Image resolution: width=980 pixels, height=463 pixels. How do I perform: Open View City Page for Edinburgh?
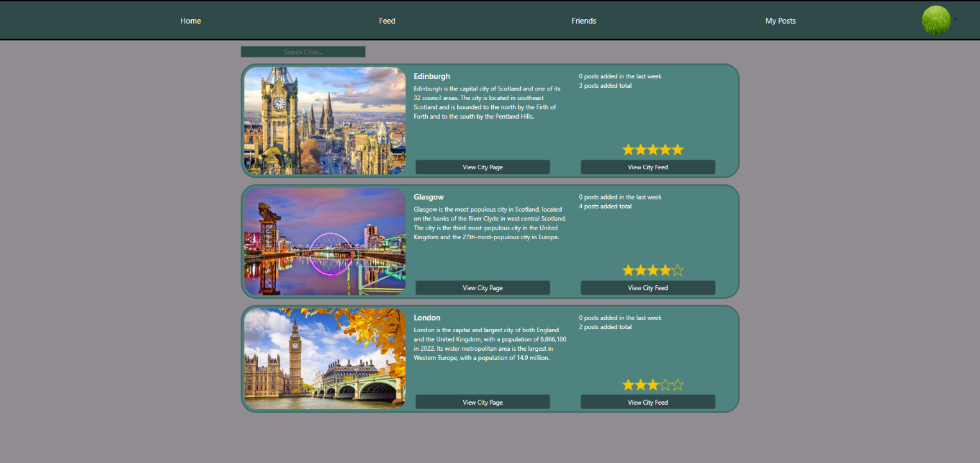482,167
